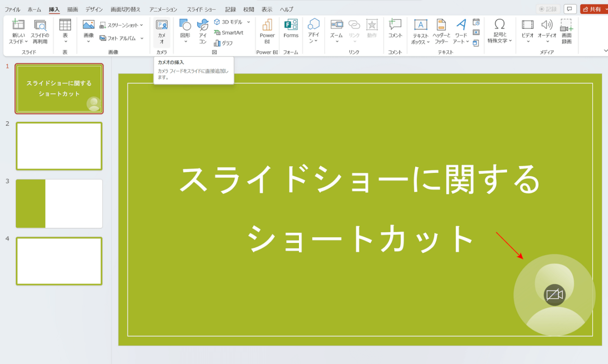This screenshot has width=608, height=364.
Task: Select slide 4 thumbnail
Action: coord(59,261)
